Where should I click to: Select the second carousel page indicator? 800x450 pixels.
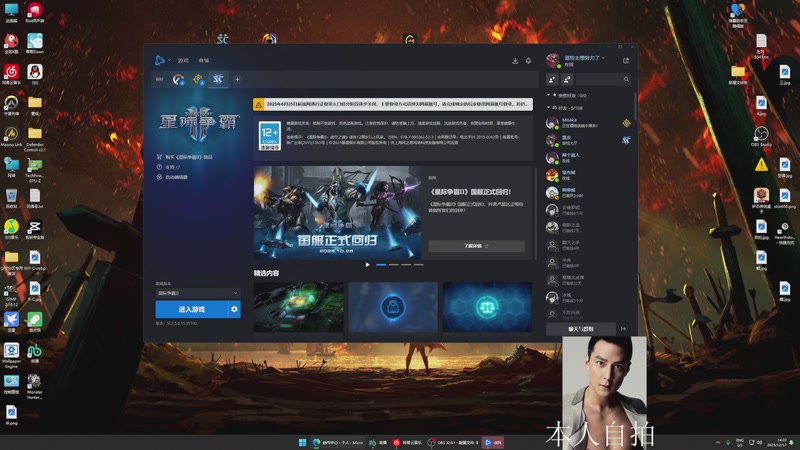[393, 265]
